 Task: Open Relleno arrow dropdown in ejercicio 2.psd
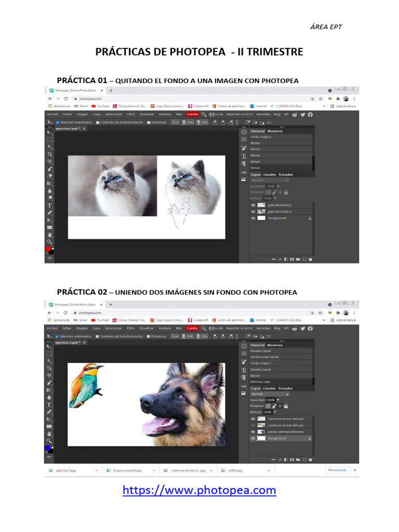(275, 412)
